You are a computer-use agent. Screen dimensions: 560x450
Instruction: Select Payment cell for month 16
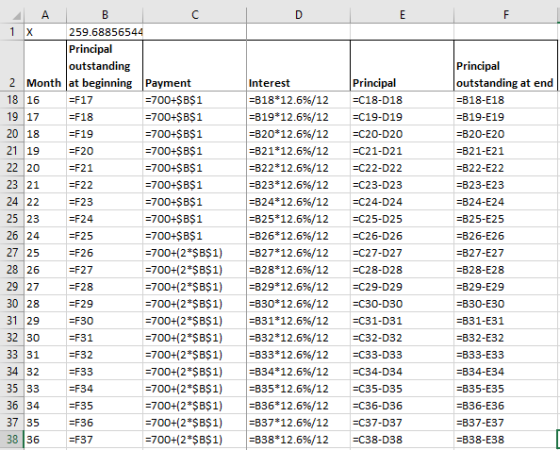[195, 100]
